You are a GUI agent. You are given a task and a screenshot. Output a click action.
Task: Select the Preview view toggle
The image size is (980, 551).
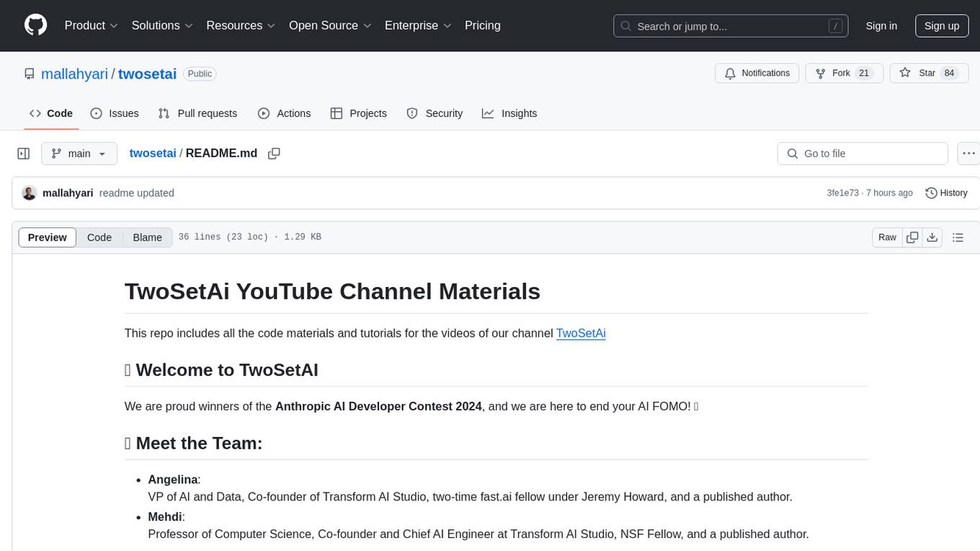pos(48,237)
